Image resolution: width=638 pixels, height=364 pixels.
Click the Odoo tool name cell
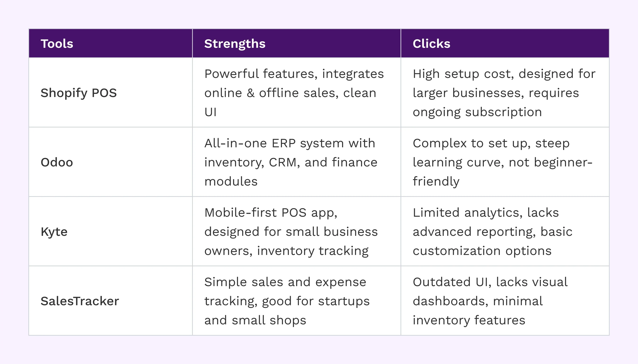pyautogui.click(x=57, y=162)
